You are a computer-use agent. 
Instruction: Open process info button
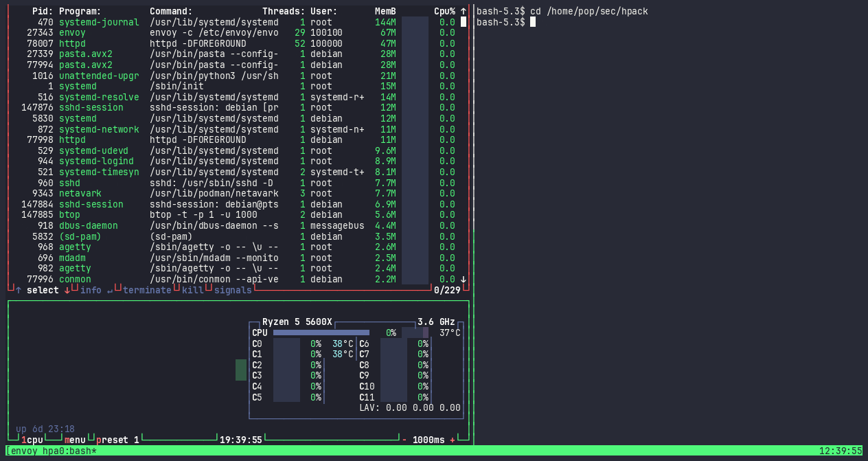pyautogui.click(x=95, y=290)
